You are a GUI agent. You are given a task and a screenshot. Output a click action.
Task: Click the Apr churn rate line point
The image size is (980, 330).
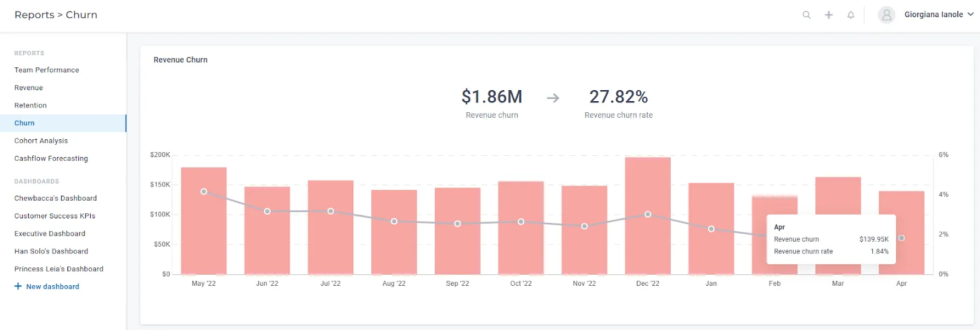click(902, 238)
